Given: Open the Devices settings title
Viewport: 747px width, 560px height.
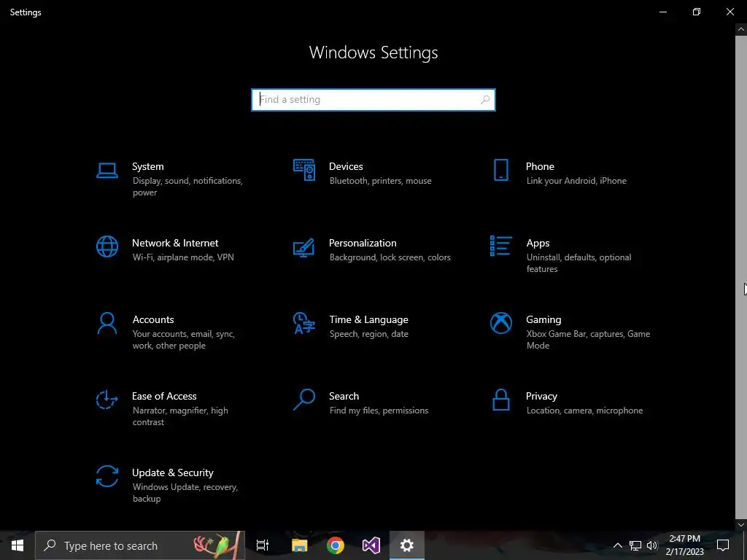Looking at the screenshot, I should 346,166.
